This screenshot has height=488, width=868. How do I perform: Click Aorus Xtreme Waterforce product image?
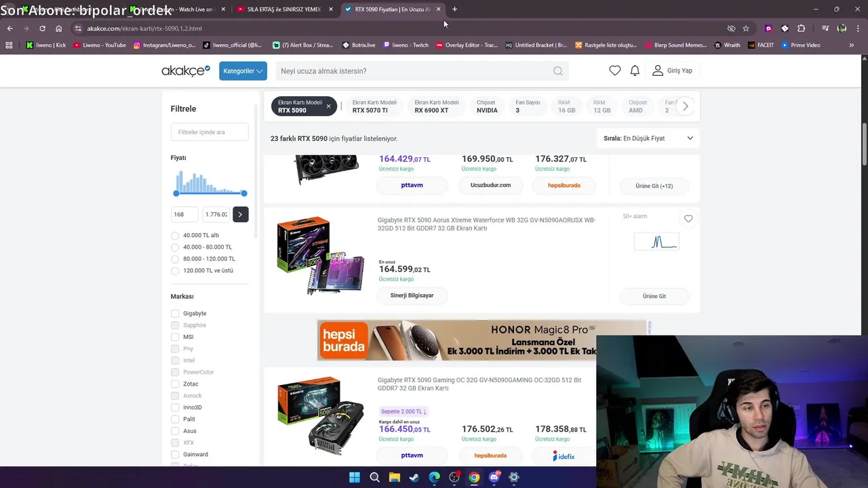coord(320,256)
